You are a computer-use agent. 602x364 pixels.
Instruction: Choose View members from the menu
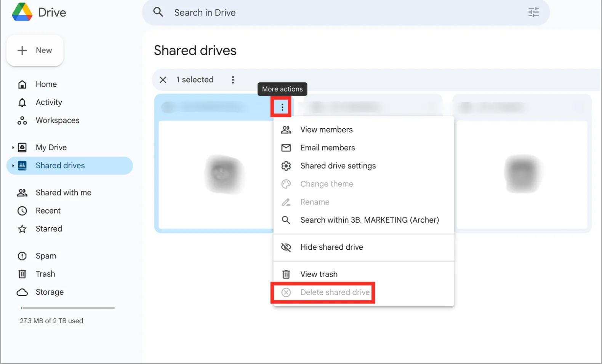click(364, 129)
